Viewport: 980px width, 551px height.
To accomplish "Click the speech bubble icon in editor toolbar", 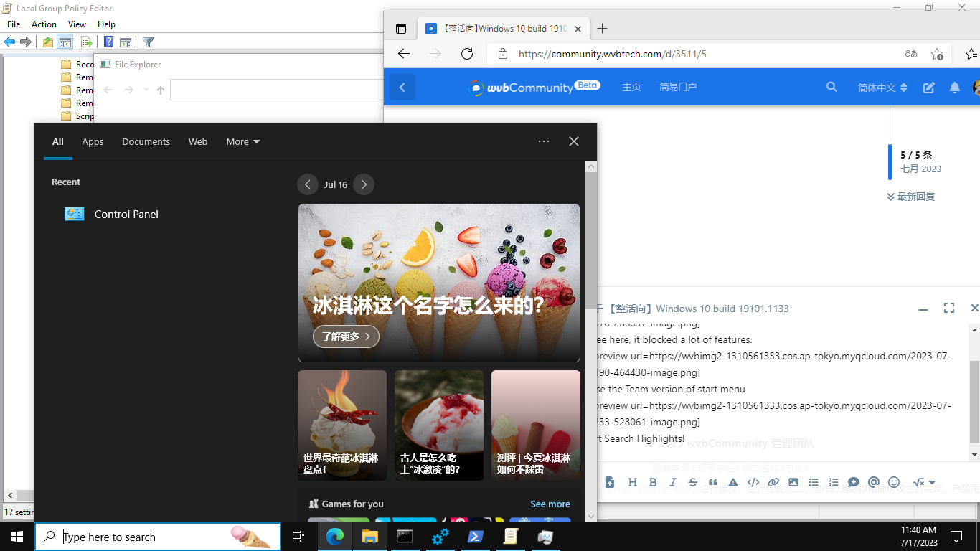I will [x=854, y=482].
